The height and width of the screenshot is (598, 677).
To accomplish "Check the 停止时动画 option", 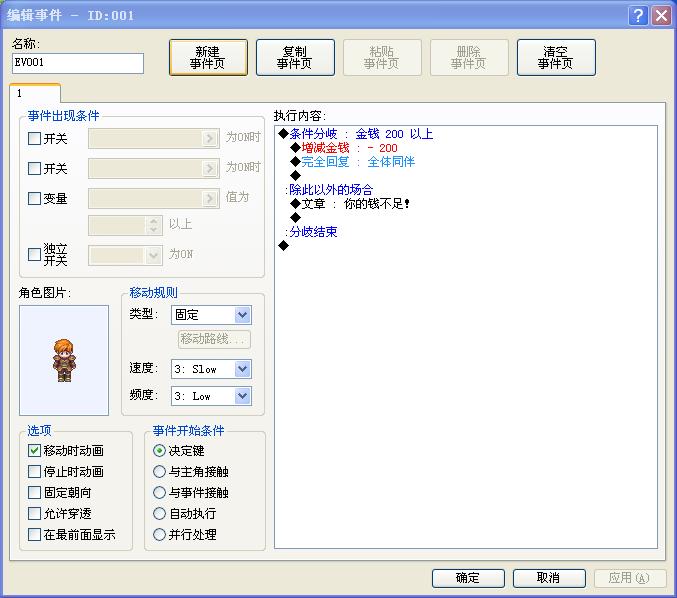I will pyautogui.click(x=34, y=471).
